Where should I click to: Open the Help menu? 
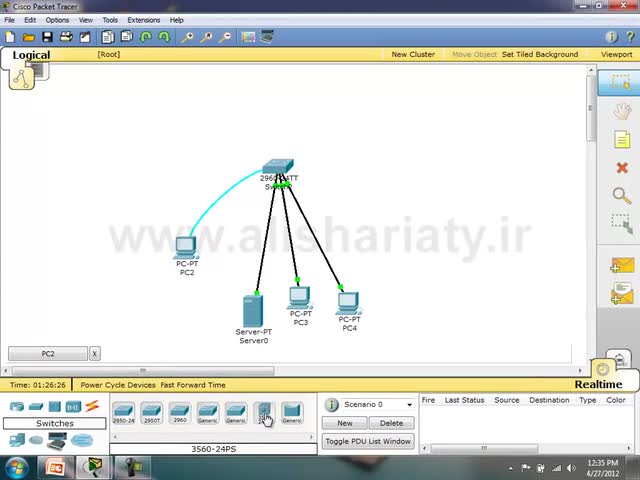coord(176,20)
